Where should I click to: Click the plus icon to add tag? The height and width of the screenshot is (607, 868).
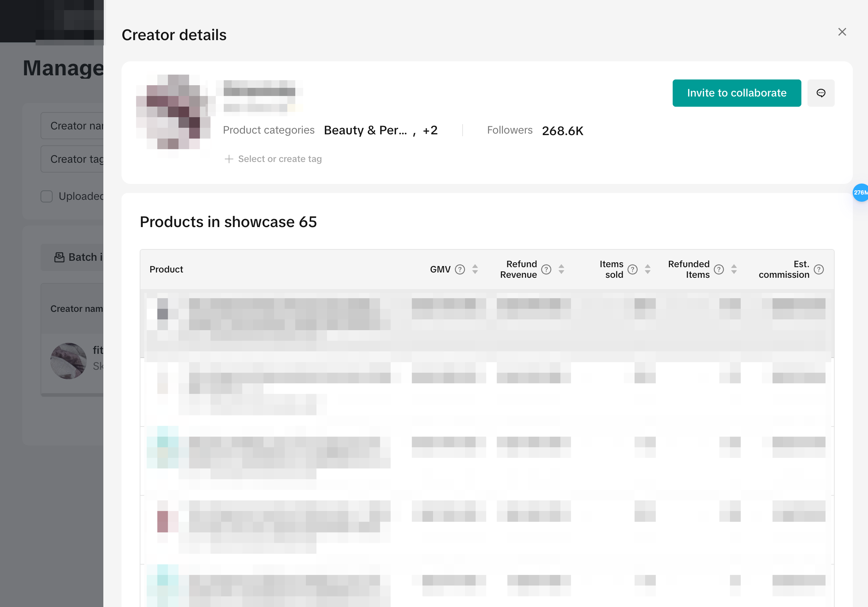click(229, 159)
